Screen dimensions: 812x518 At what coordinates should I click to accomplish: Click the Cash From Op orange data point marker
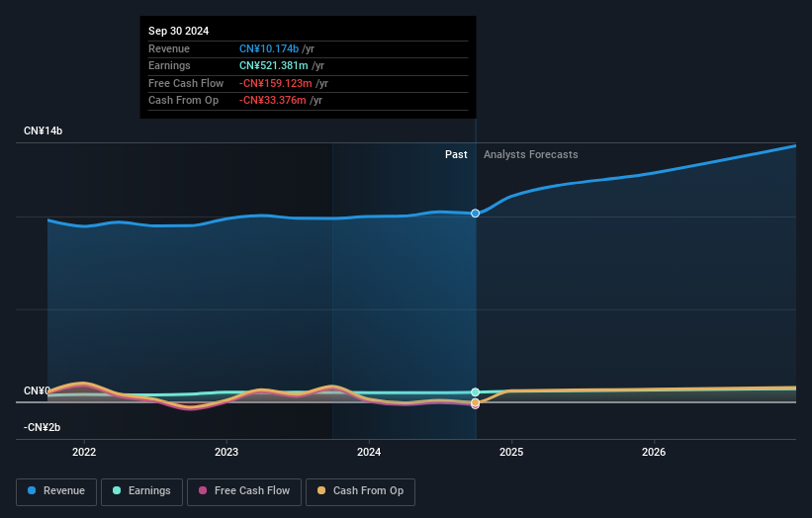[x=475, y=402]
